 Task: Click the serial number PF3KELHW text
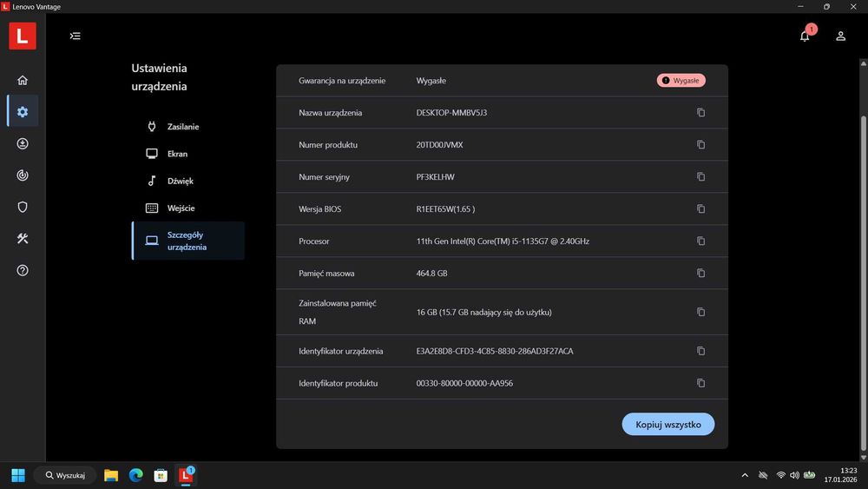[435, 176]
